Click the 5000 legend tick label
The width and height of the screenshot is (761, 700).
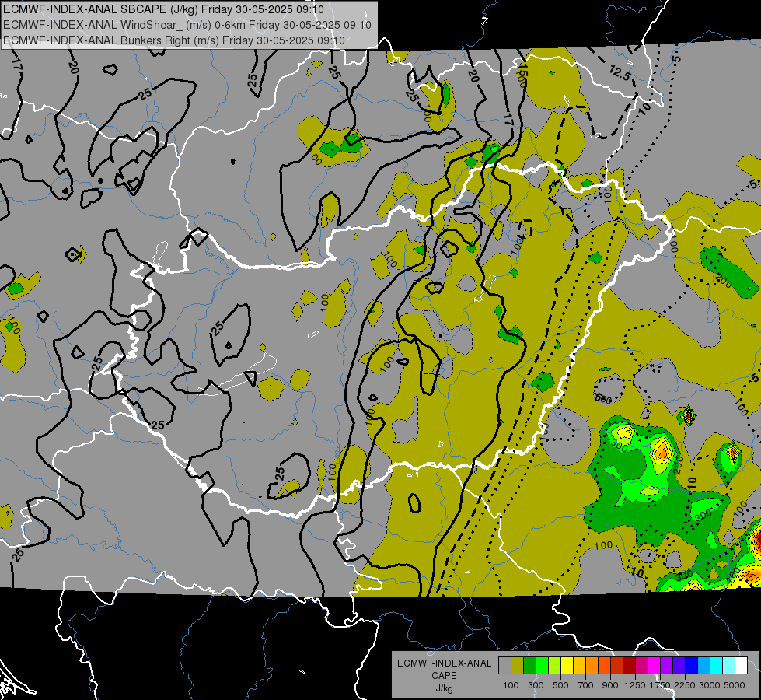click(x=735, y=685)
